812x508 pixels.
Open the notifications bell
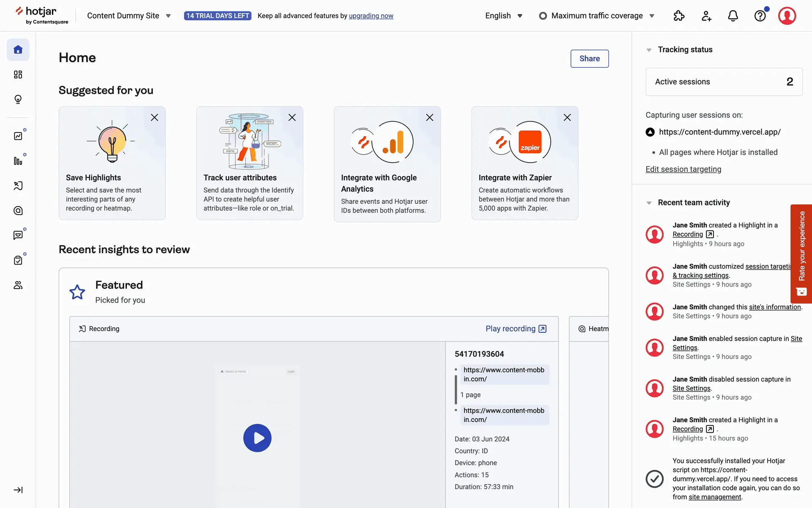click(733, 16)
